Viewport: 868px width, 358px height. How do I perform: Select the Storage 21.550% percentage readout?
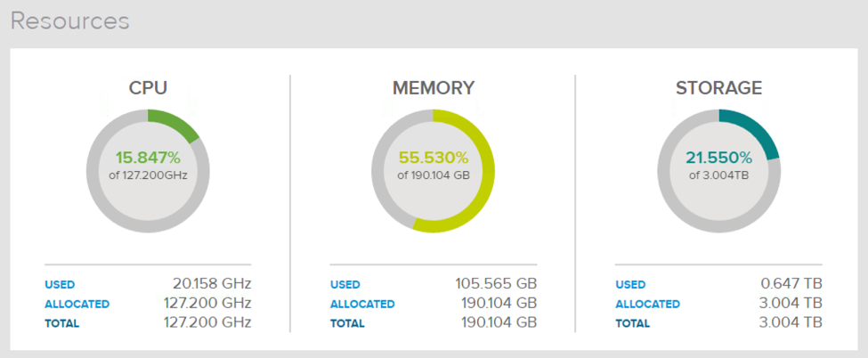[718, 158]
